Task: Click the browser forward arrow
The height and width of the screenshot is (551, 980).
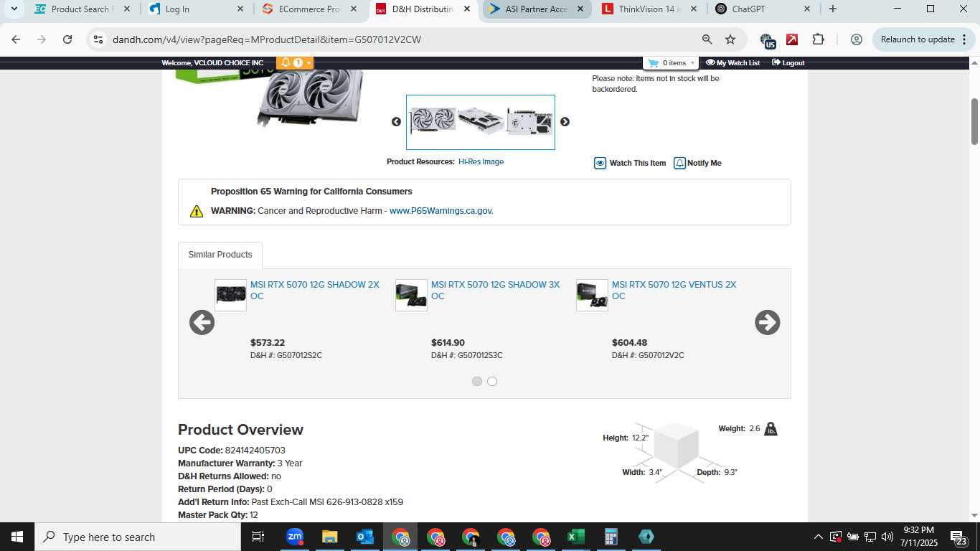Action: (42, 39)
